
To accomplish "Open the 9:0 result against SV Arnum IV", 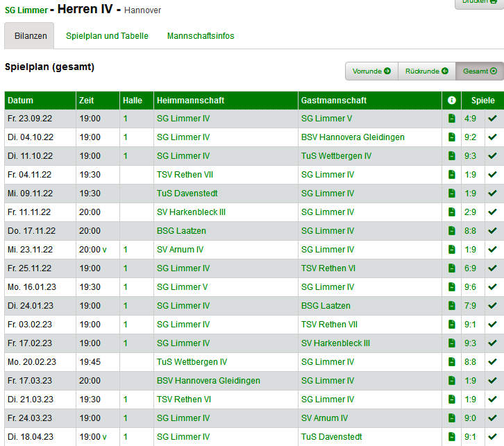I will (470, 418).
